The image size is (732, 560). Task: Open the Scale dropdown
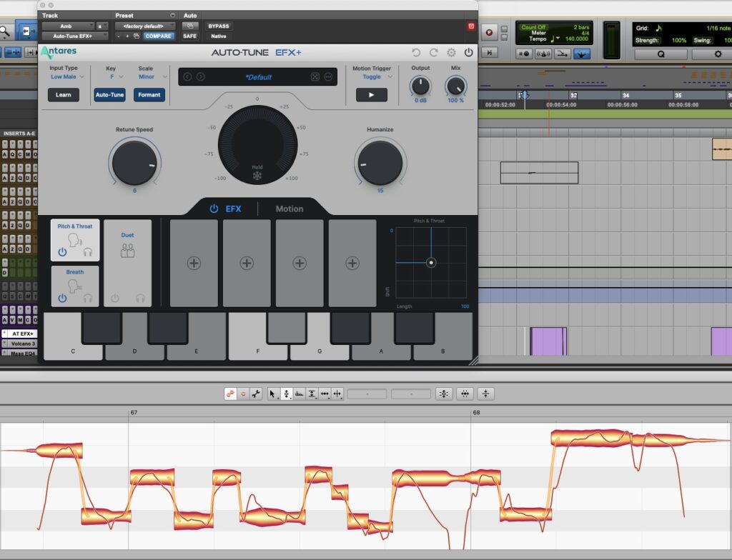pyautogui.click(x=152, y=76)
